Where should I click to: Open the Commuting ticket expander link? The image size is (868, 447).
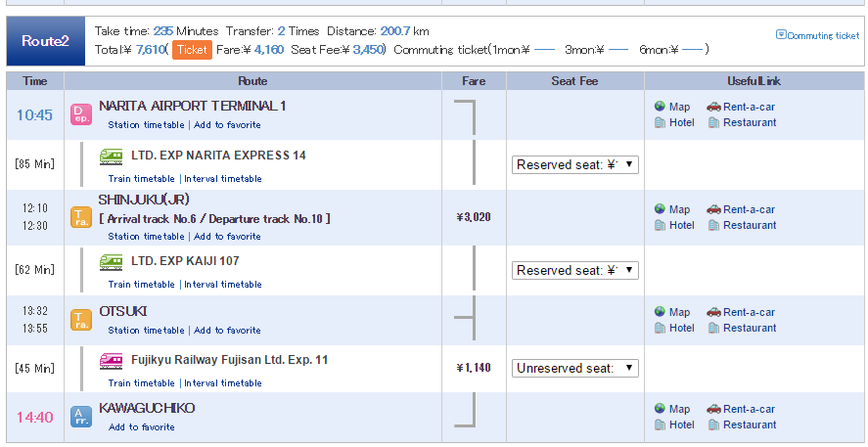[818, 35]
